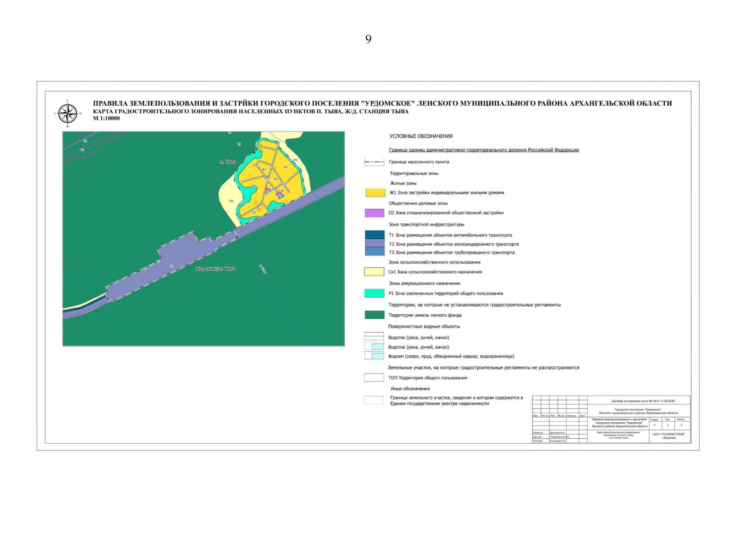Image resolution: width=756 pixels, height=535 pixels.
Task: Click the settlement boundary line symbol in the legend
Action: tap(374, 162)
